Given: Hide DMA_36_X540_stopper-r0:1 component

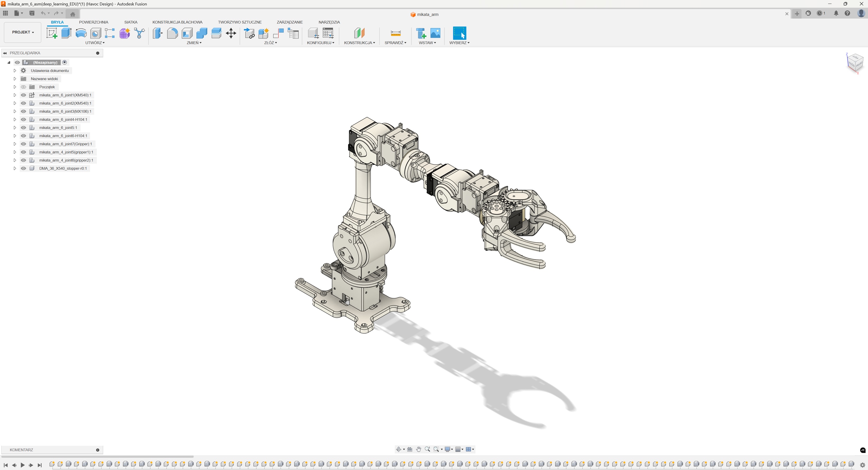Looking at the screenshot, I should tap(24, 168).
